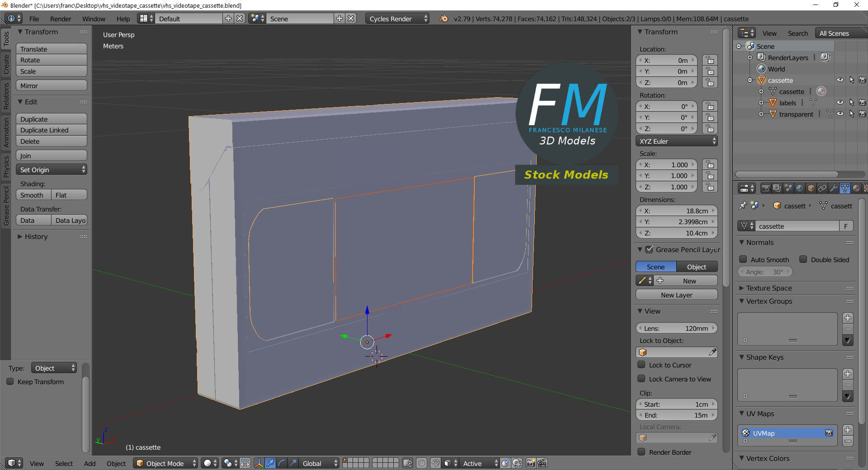868x470 pixels.
Task: Add a new screen layout with plus
Action: (x=228, y=19)
